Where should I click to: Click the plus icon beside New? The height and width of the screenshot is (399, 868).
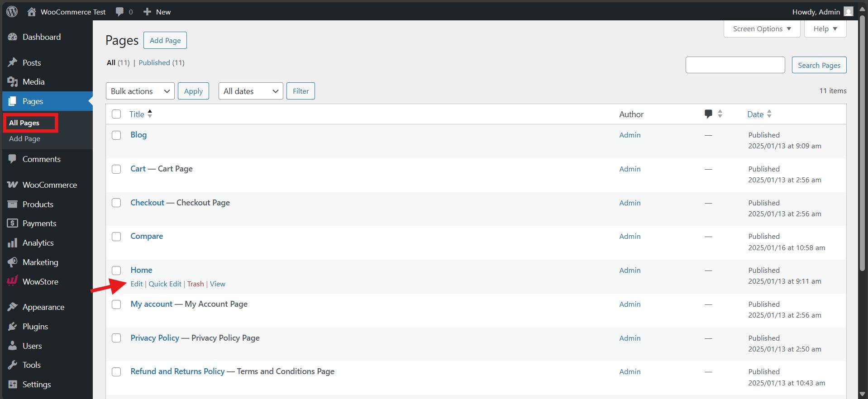click(x=147, y=12)
